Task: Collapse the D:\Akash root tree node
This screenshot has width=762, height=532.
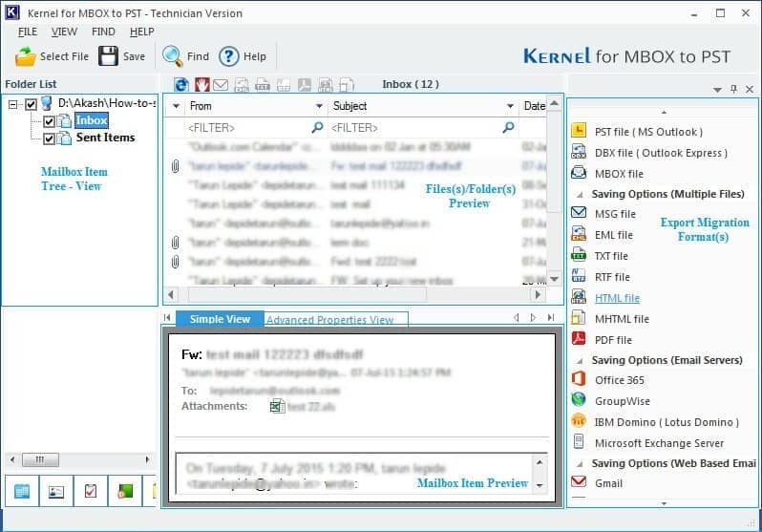Action: coord(13,104)
